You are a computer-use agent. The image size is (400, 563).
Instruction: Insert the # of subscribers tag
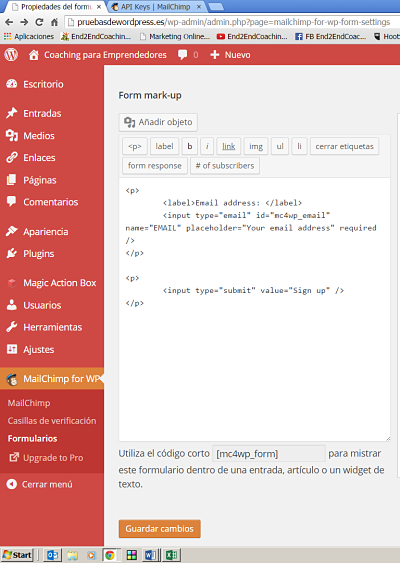click(x=225, y=166)
